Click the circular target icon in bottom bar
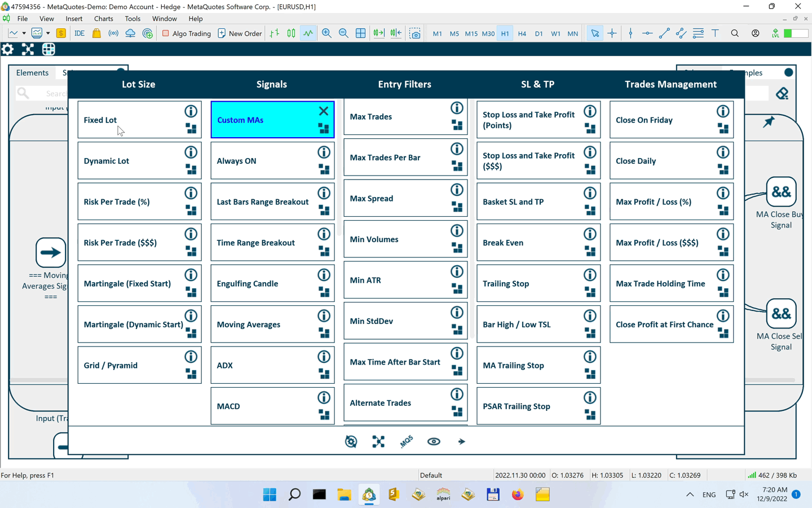The height and width of the screenshot is (508, 812). [351, 441]
